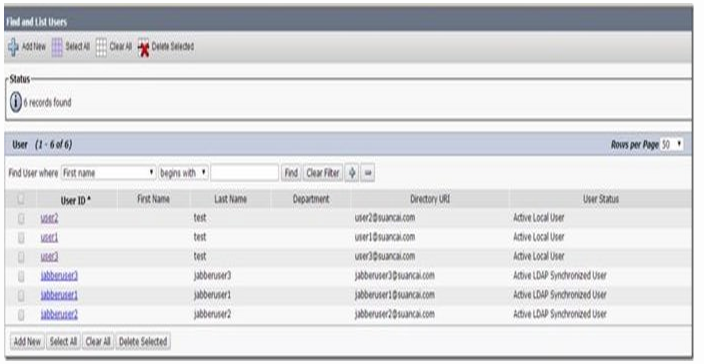This screenshot has height=364, width=704.
Task: Click the search text input field
Action: [x=245, y=173]
